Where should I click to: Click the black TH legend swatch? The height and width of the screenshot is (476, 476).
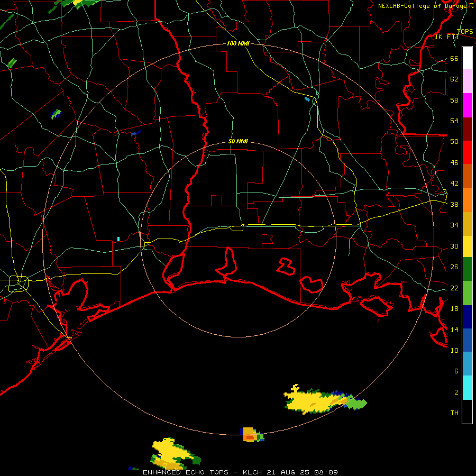pos(467,411)
